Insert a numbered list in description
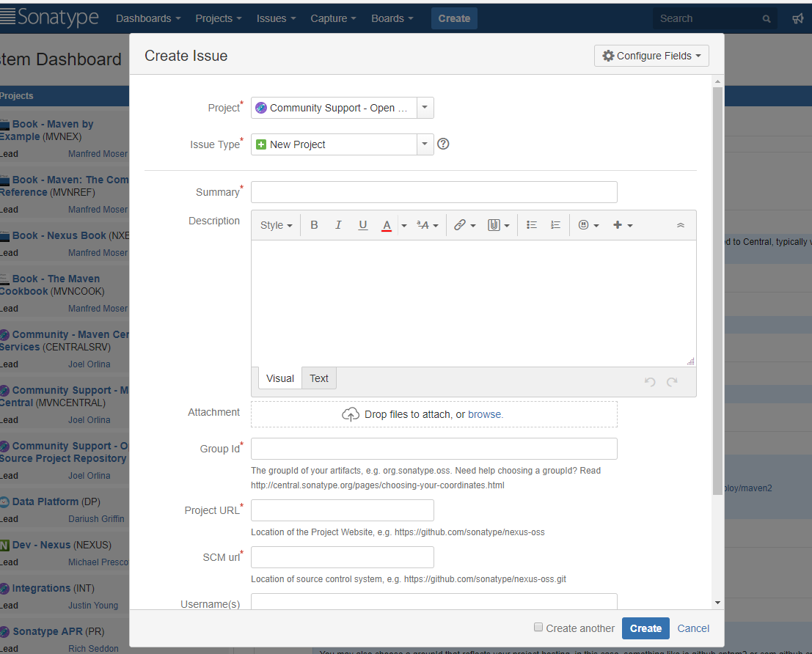The image size is (812, 654). tap(555, 225)
